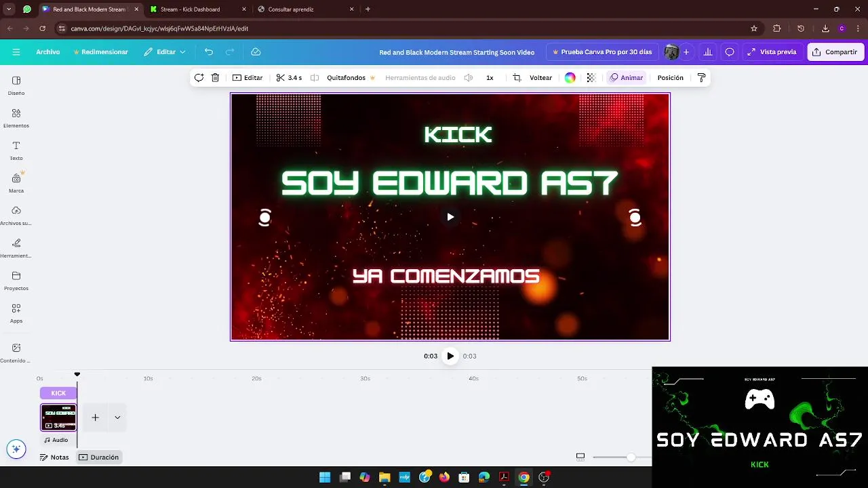Click the crop icon in the toolbar

517,78
